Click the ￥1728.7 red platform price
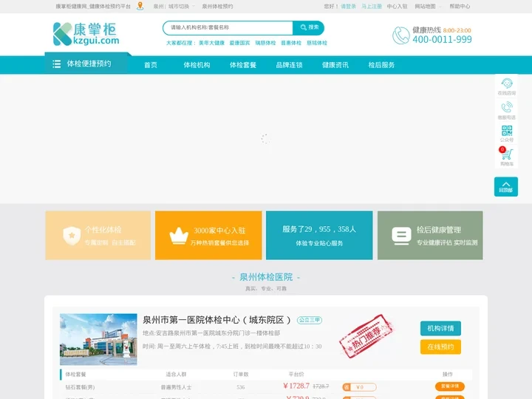Screen dimensions: 532x399 point(296,386)
